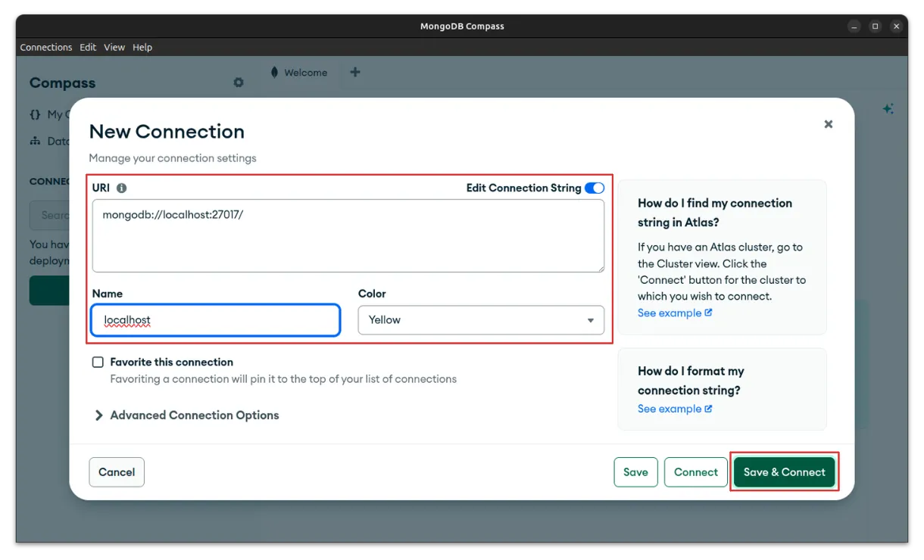Open the Color dropdown showing Yellow

coord(481,320)
